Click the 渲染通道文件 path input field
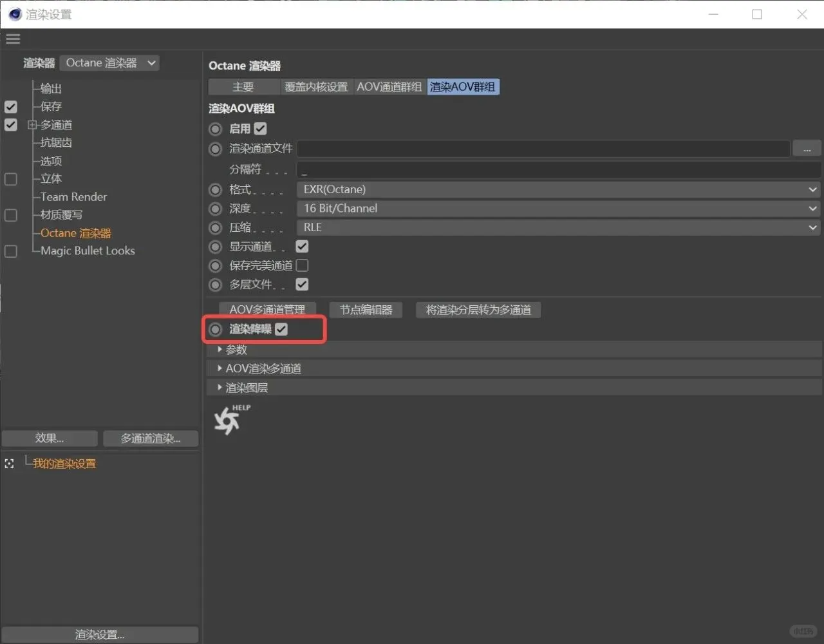The width and height of the screenshot is (824, 644). click(x=543, y=149)
